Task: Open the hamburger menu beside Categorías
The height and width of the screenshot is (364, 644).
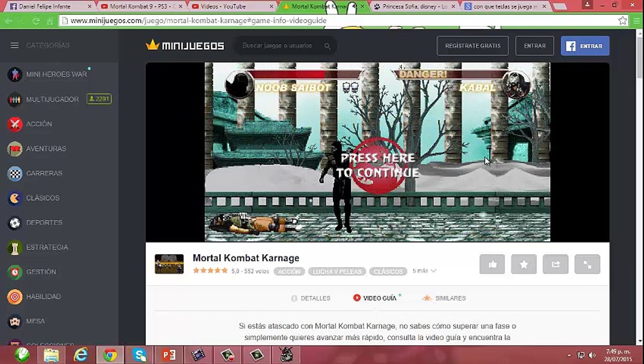Action: click(15, 45)
